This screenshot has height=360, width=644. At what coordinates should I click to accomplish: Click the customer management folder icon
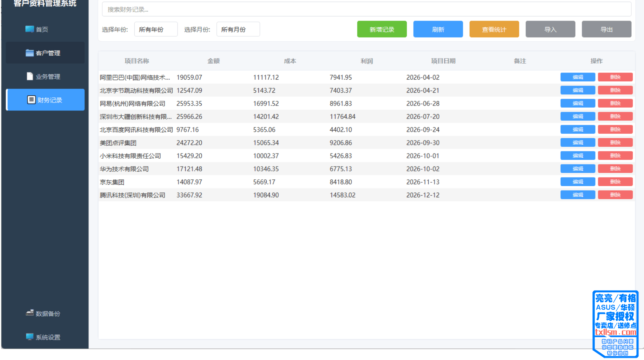tap(29, 53)
